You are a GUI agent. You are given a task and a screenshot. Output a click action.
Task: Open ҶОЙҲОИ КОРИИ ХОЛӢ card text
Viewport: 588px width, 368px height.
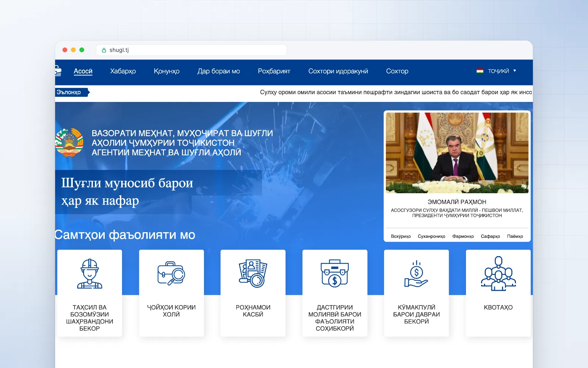point(171,311)
